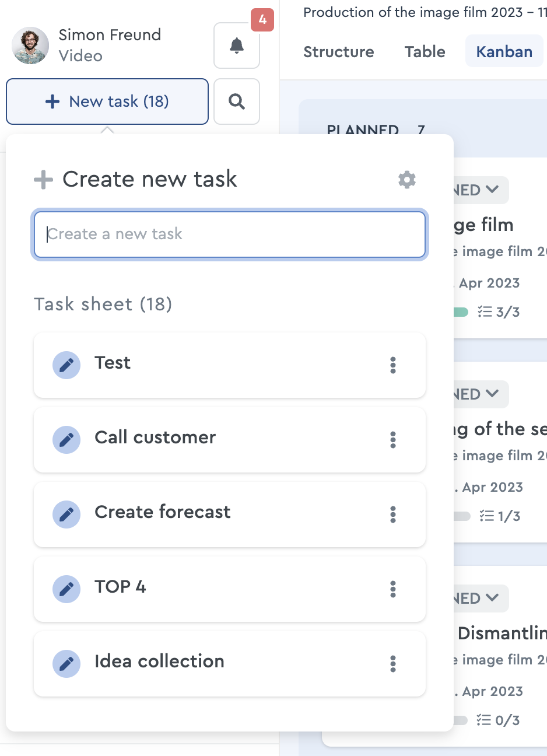Click the pencil icon for Call customer
The image size is (547, 756).
click(66, 440)
